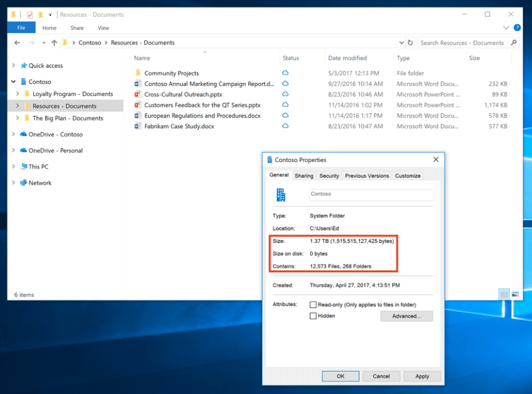Screen dimensions: 532x394
Task: Open the Share ribbon tab
Action: [x=77, y=28]
